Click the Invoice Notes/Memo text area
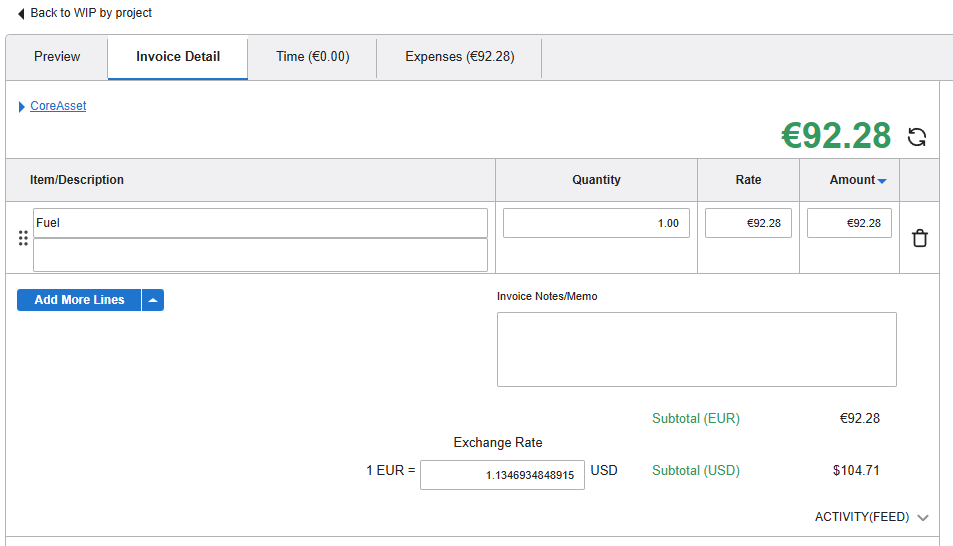This screenshot has width=953, height=546. [x=697, y=350]
